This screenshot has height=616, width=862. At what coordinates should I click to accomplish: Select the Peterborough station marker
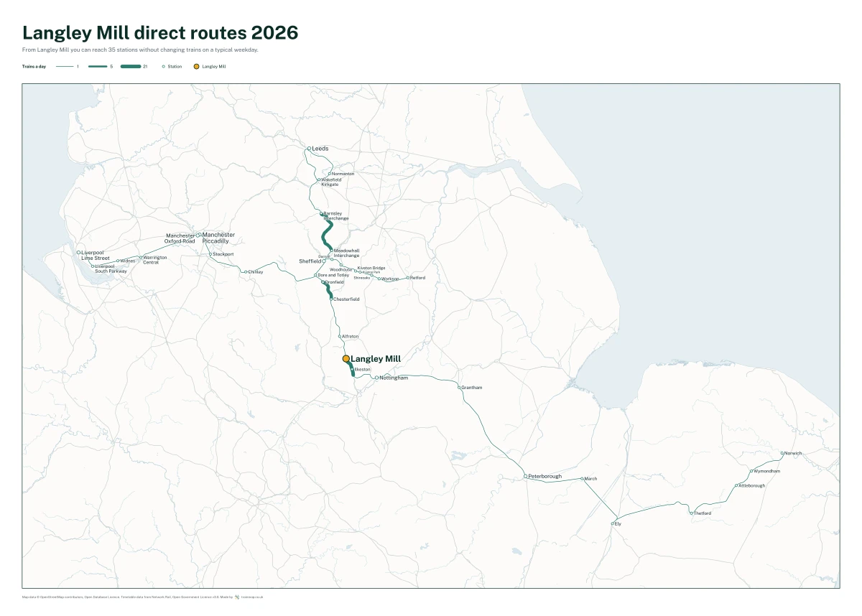(525, 476)
